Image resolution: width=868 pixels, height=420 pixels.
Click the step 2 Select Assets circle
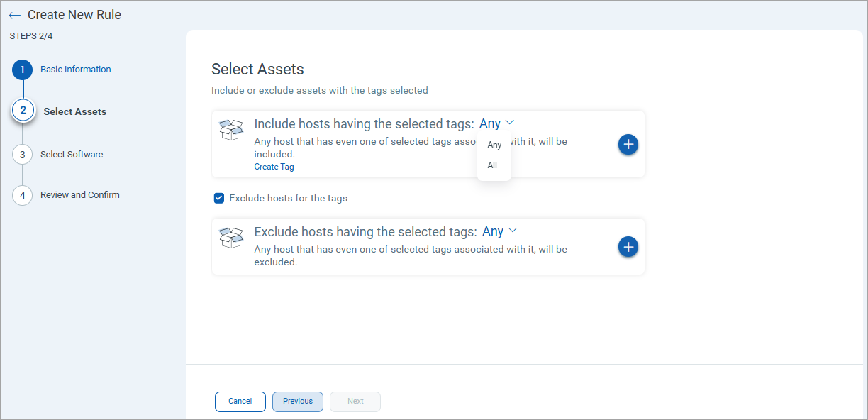pos(23,111)
